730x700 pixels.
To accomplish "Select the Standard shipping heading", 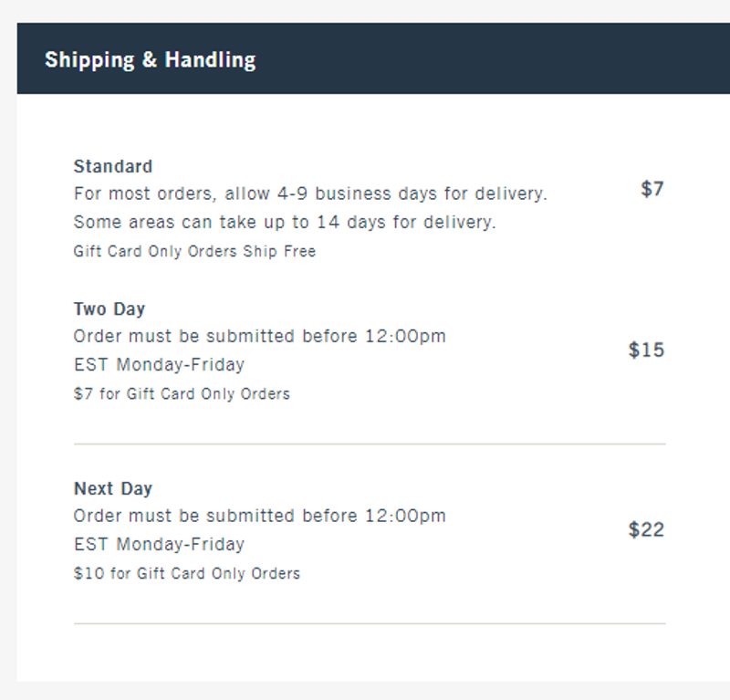I will pyautogui.click(x=113, y=166).
